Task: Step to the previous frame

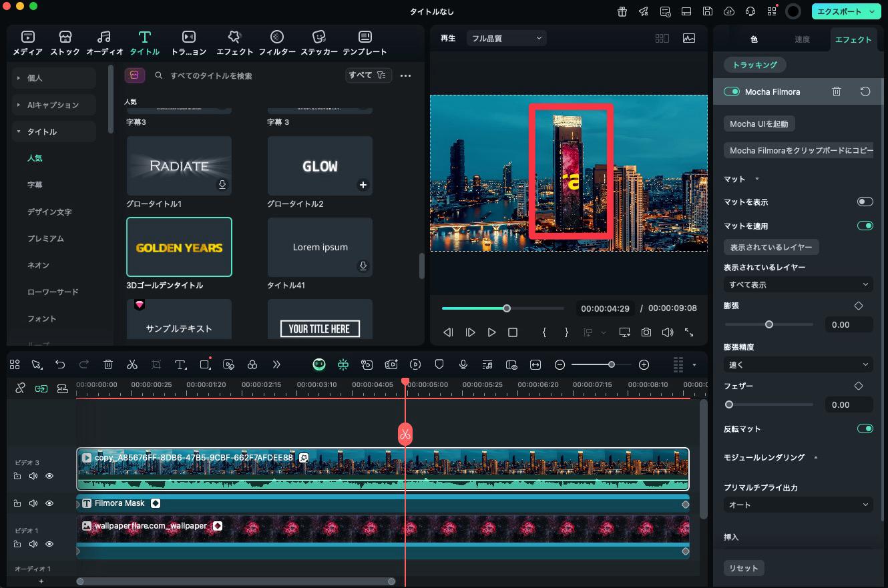Action: coord(449,332)
